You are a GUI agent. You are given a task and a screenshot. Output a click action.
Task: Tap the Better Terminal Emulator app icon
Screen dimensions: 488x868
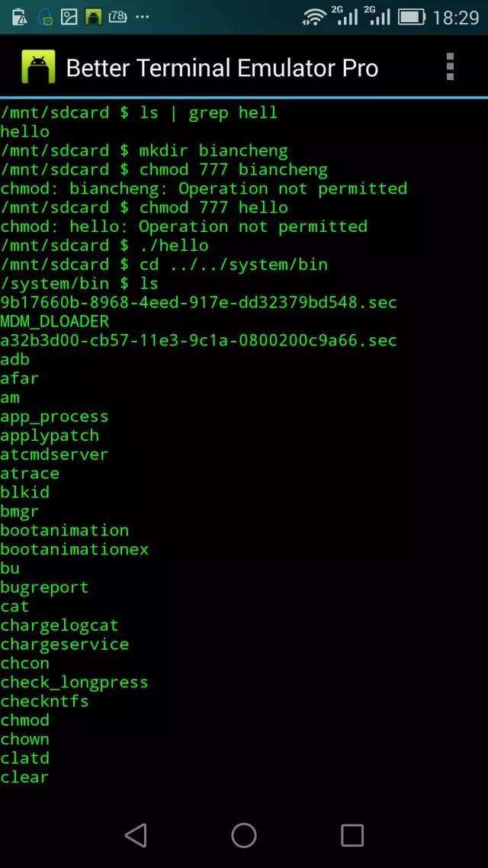click(38, 67)
